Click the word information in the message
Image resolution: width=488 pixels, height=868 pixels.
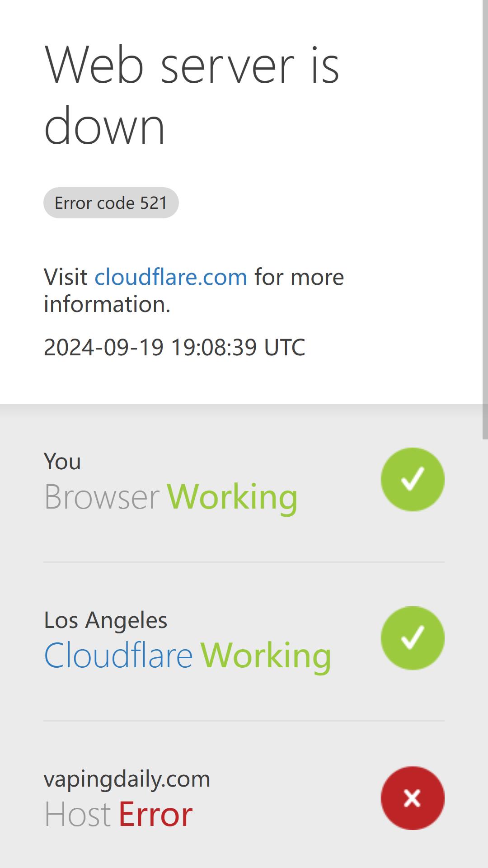coord(107,304)
